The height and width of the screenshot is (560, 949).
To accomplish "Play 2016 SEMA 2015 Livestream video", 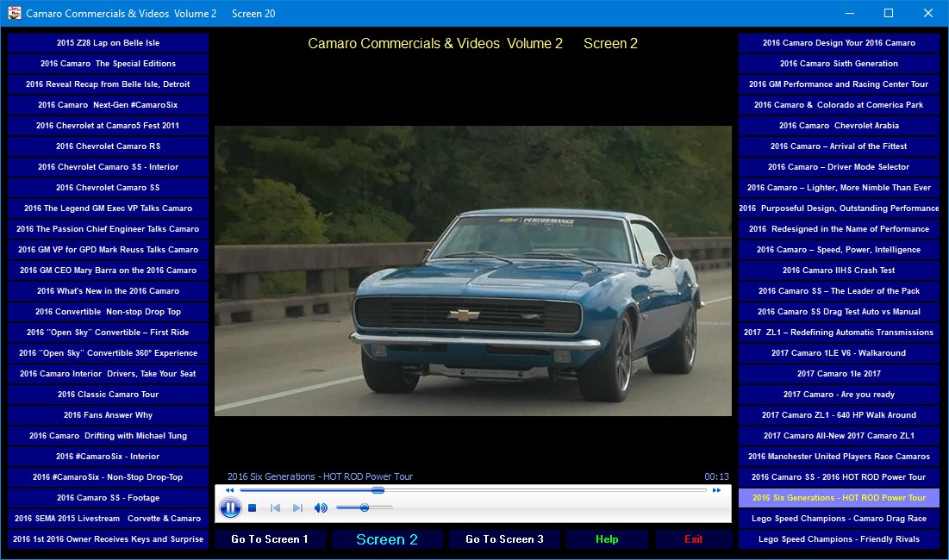I will [109, 519].
